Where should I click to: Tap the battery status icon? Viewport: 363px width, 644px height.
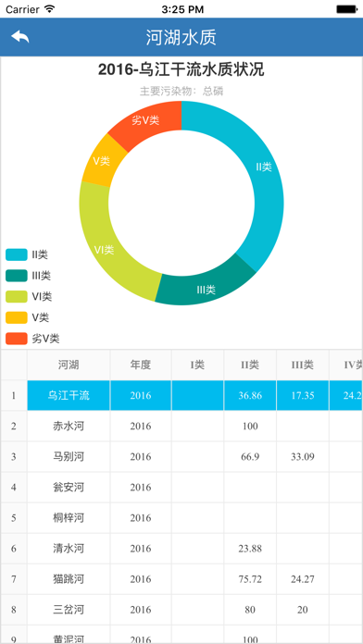click(x=346, y=8)
